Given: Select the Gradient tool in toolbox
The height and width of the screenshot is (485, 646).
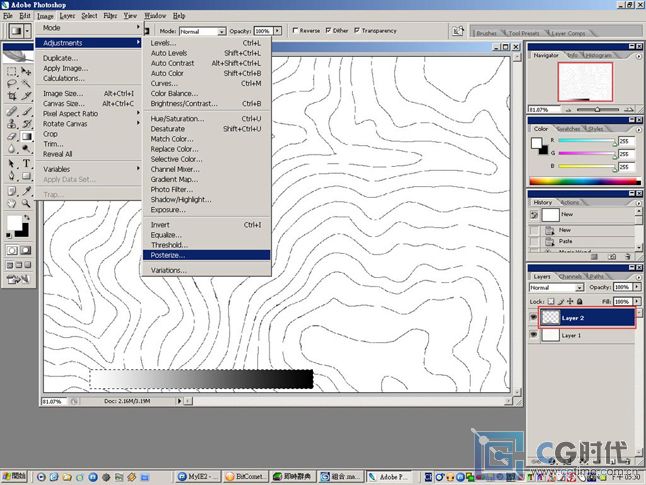Looking at the screenshot, I should coord(26,136).
